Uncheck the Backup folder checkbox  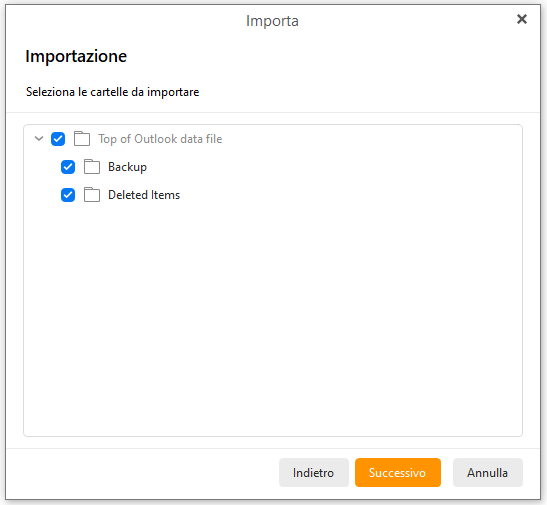tap(68, 167)
